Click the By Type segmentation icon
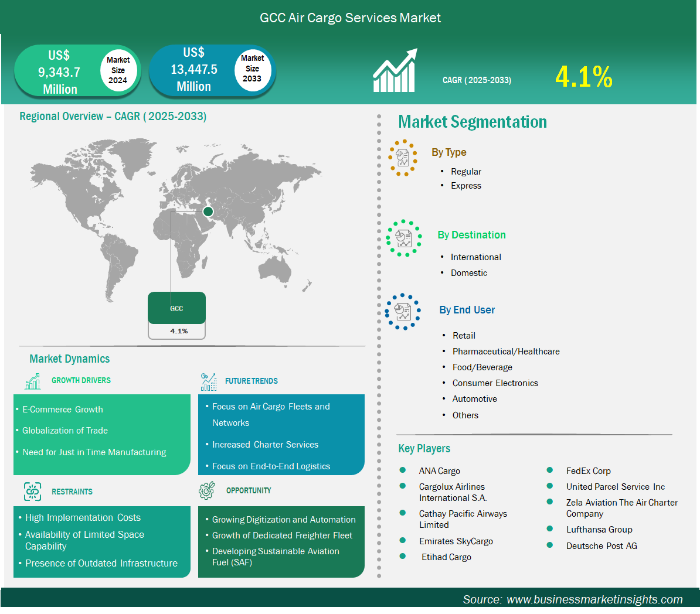This screenshot has height=614, width=700. 403,158
